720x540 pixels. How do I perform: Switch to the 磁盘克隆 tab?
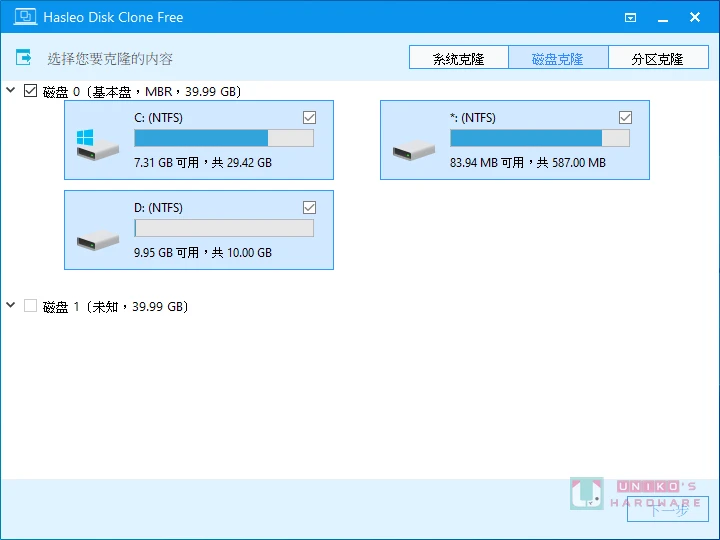[x=558, y=57]
